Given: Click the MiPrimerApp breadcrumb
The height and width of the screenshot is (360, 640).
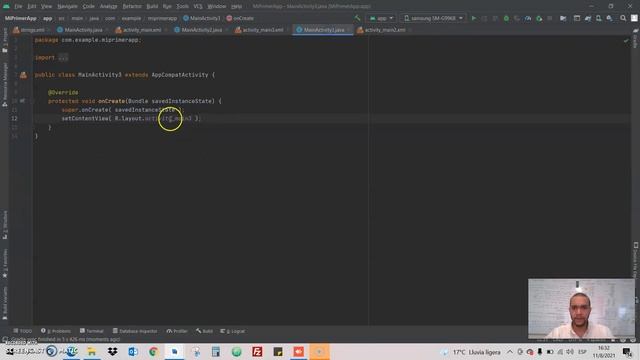Looking at the screenshot, I should coord(20,18).
